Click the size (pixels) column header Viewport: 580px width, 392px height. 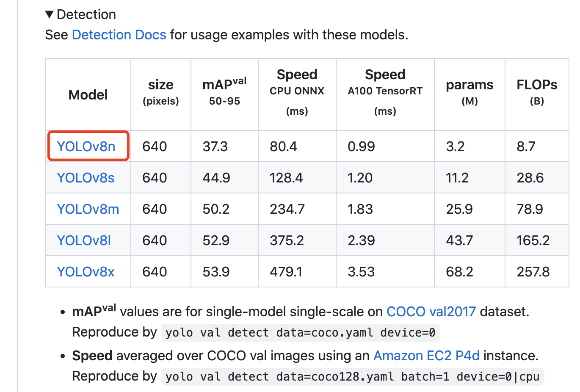pyautogui.click(x=161, y=92)
